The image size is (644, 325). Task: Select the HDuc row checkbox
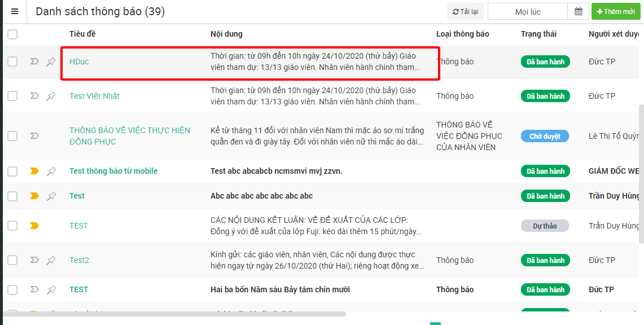coord(12,62)
